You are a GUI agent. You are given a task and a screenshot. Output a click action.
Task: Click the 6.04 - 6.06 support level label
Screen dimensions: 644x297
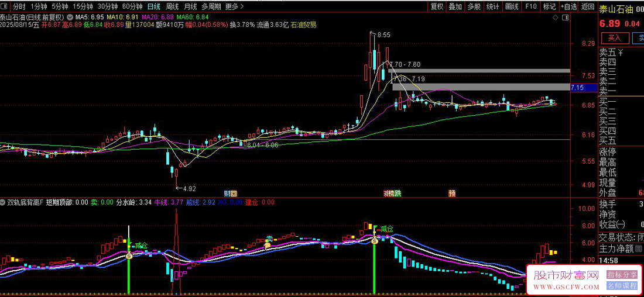pyautogui.click(x=262, y=145)
